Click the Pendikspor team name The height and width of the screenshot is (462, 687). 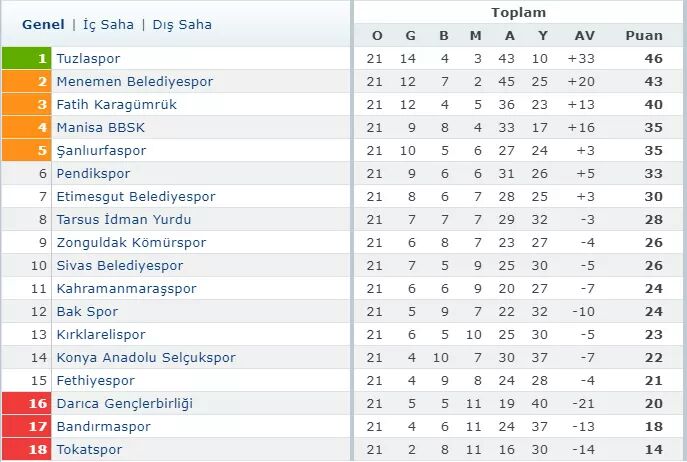point(93,173)
